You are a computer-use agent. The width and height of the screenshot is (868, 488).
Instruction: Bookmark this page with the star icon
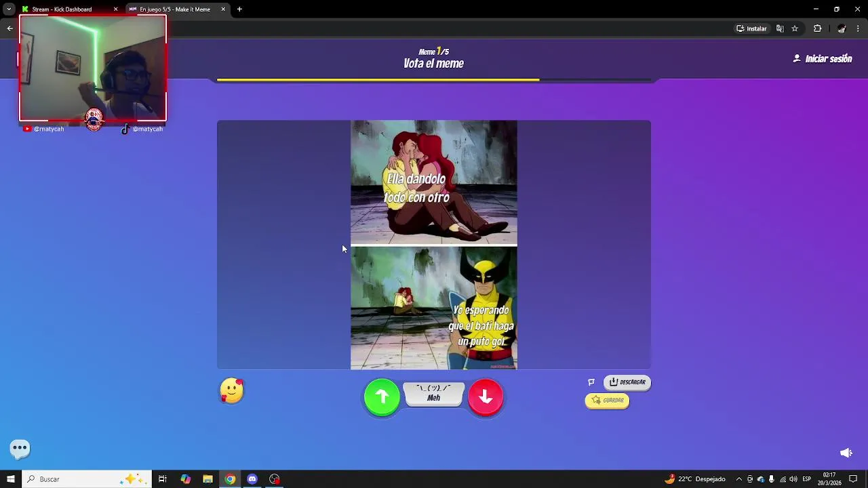click(x=795, y=28)
